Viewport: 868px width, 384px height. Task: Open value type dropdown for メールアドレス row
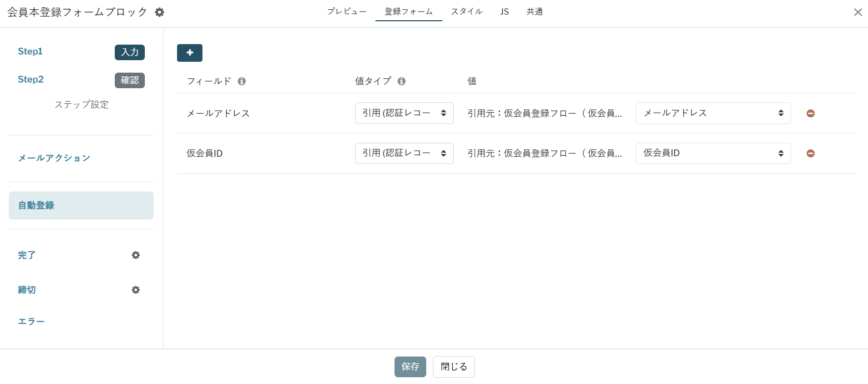pos(404,113)
